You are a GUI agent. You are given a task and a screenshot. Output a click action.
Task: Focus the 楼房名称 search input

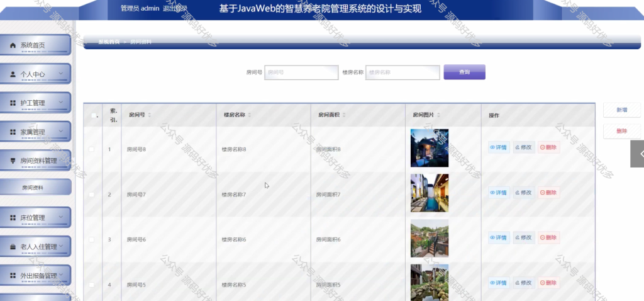402,72
